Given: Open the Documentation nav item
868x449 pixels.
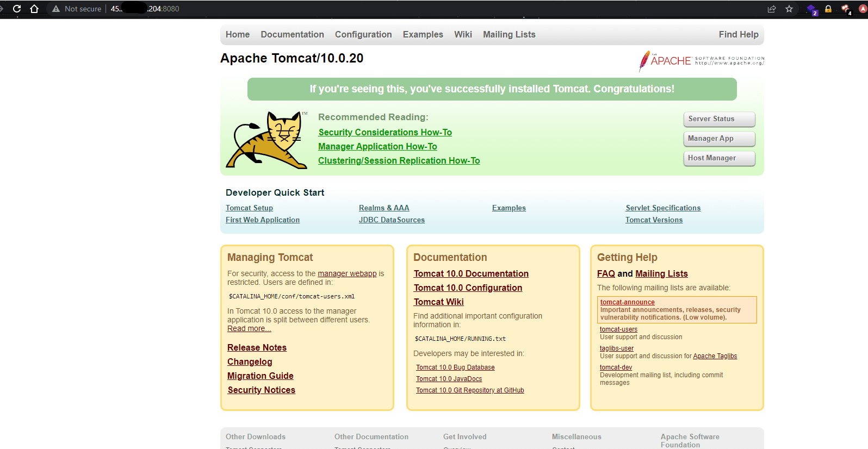Looking at the screenshot, I should pyautogui.click(x=292, y=34).
